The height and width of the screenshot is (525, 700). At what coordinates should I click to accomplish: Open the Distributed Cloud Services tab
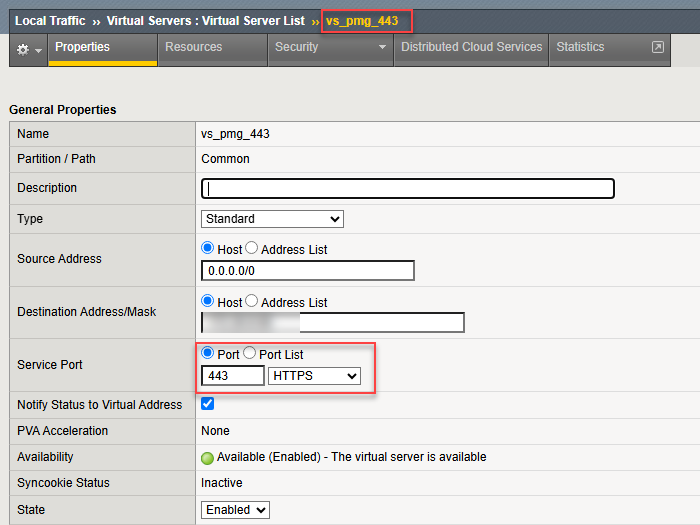click(471, 47)
